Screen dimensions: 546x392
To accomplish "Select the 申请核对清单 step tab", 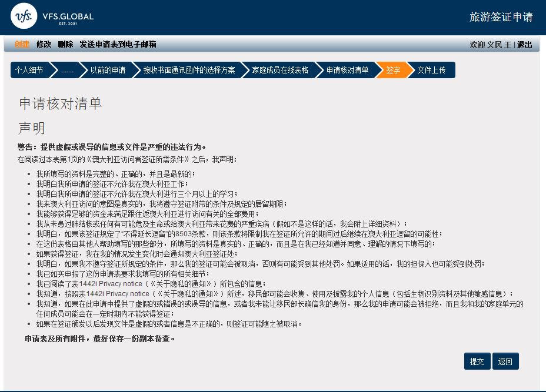I will pos(347,70).
